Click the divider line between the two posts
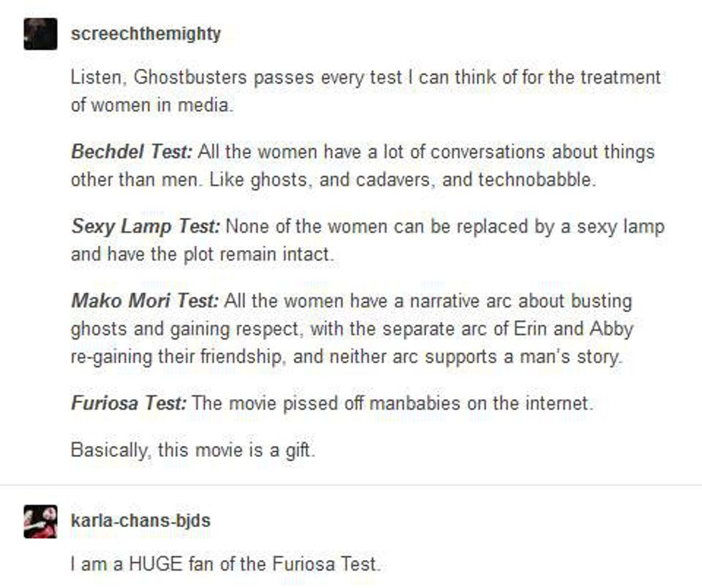Viewport: 702px width, 588px height. 351,485
